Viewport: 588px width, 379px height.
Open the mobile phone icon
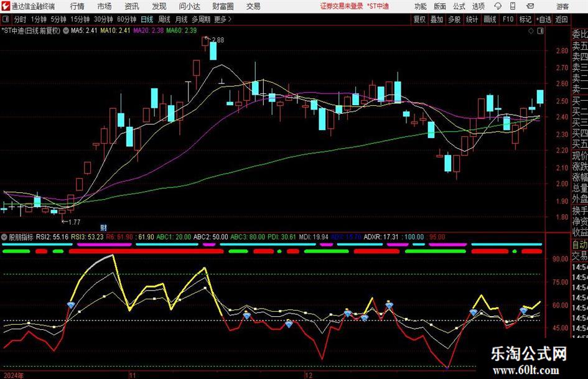coord(513,6)
